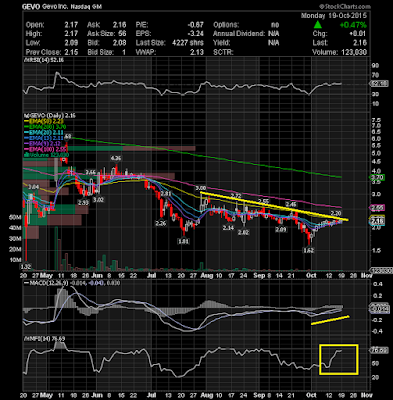Click the Options field
Image resolution: width=393 pixels, height=400 pixels.
point(246,25)
